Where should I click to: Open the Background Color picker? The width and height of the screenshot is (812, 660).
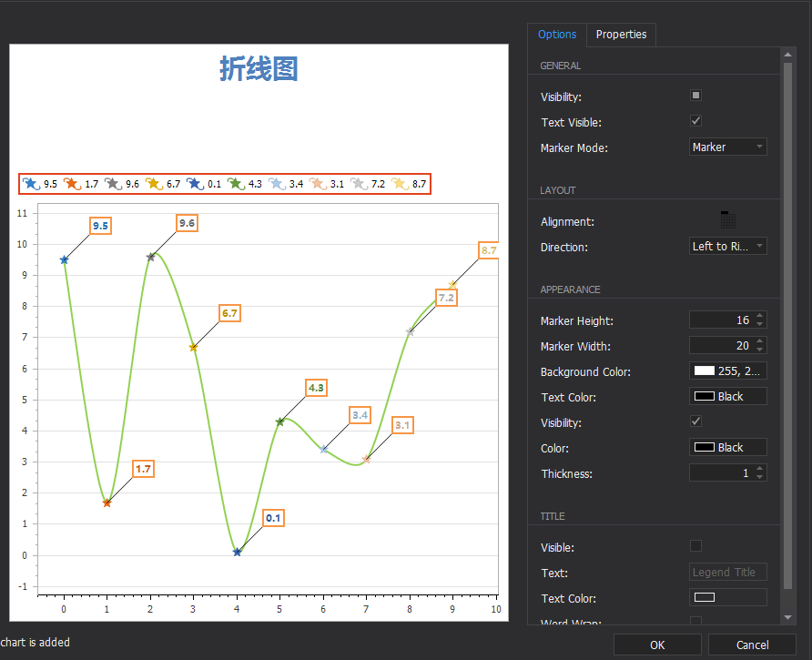727,371
